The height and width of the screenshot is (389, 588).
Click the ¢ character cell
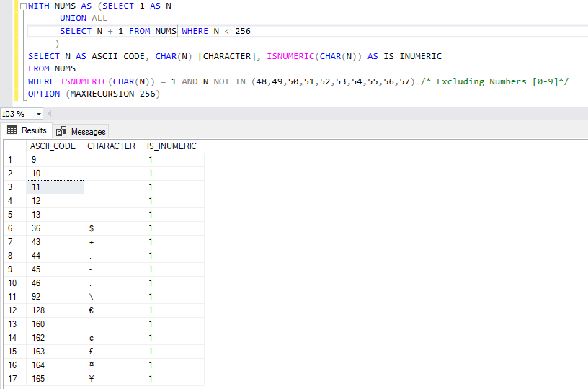pyautogui.click(x=114, y=338)
